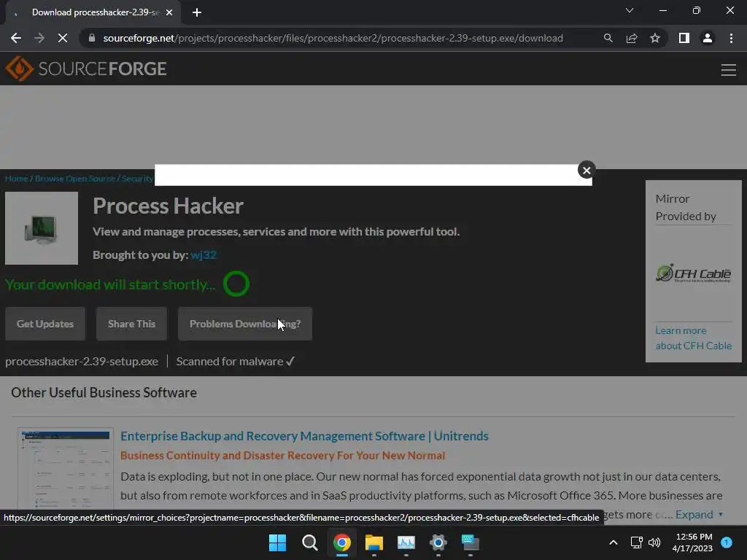
Task: Open Enterprise Backup and Recovery Unitrends link
Action: (x=304, y=436)
